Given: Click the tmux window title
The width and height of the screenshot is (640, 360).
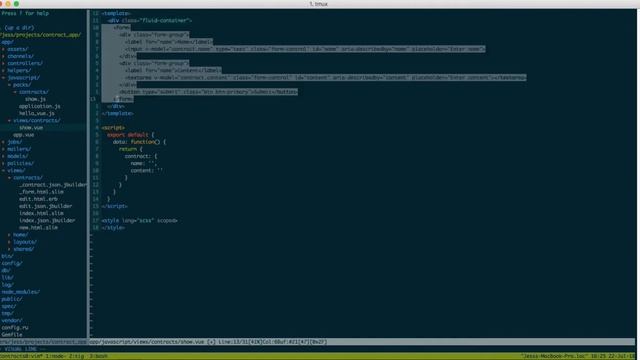Looking at the screenshot, I should tap(319, 4).
